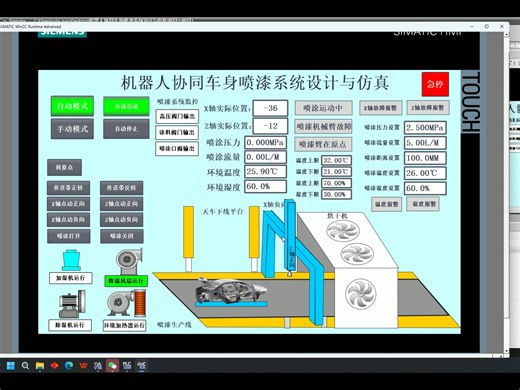Click the X轴故障报警 alarm indicator
This screenshot has width=520, height=390.
[x=380, y=108]
